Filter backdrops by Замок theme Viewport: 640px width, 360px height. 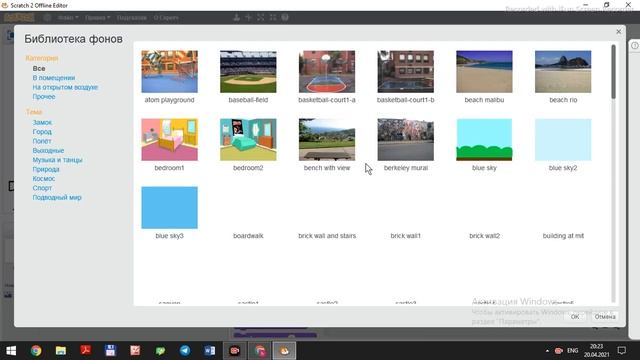click(x=42, y=122)
